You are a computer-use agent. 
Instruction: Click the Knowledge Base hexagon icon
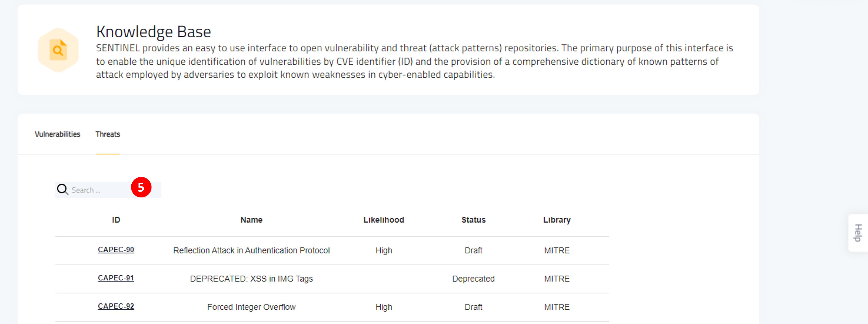pos(58,50)
